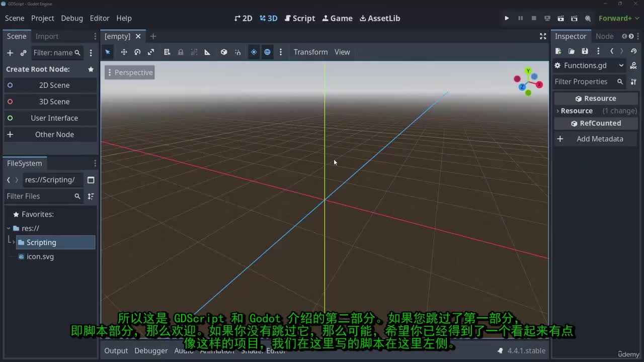Image resolution: width=644 pixels, height=362 pixels.
Task: Save the currently edited resource
Action: coord(585,51)
